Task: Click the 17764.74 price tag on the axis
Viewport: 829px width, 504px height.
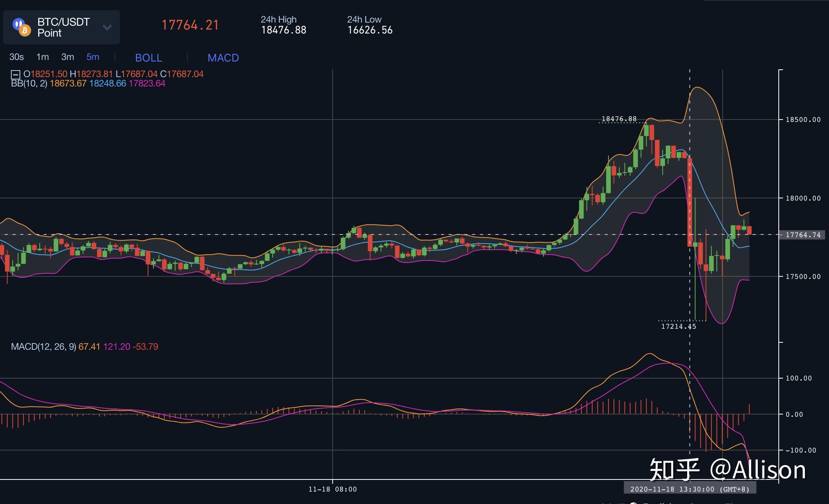Action: (x=803, y=235)
